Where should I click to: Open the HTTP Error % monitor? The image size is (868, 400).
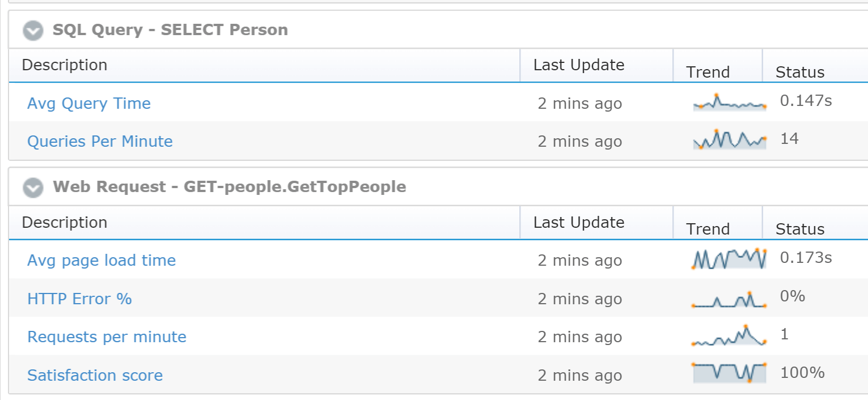coord(79,299)
